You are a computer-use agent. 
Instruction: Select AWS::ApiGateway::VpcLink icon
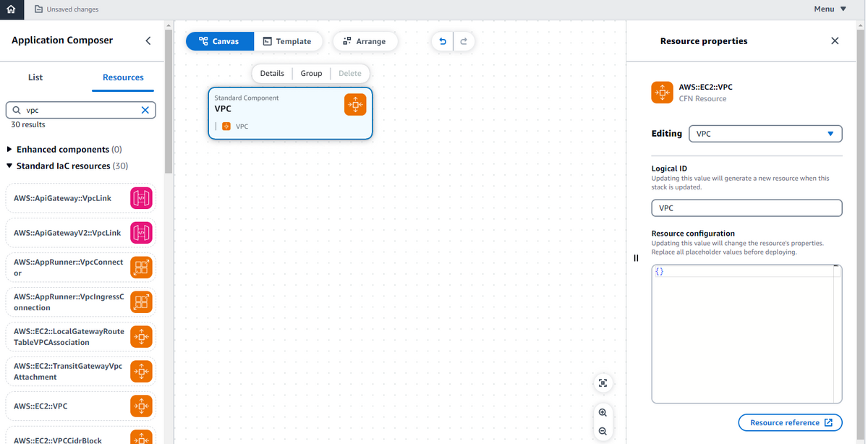click(141, 198)
